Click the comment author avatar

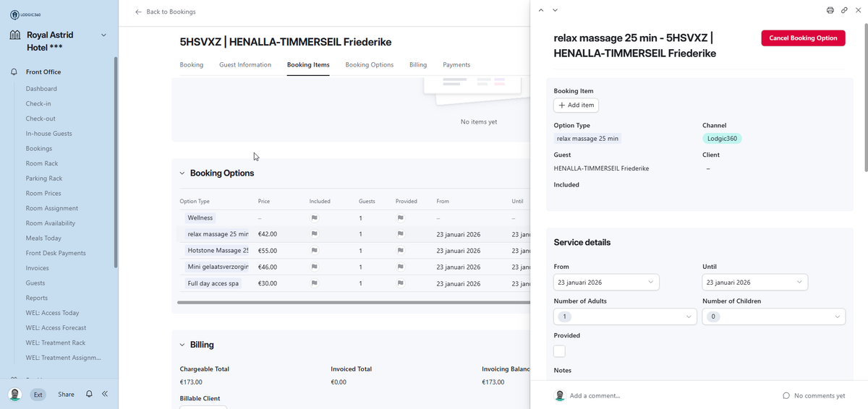pyautogui.click(x=559, y=395)
